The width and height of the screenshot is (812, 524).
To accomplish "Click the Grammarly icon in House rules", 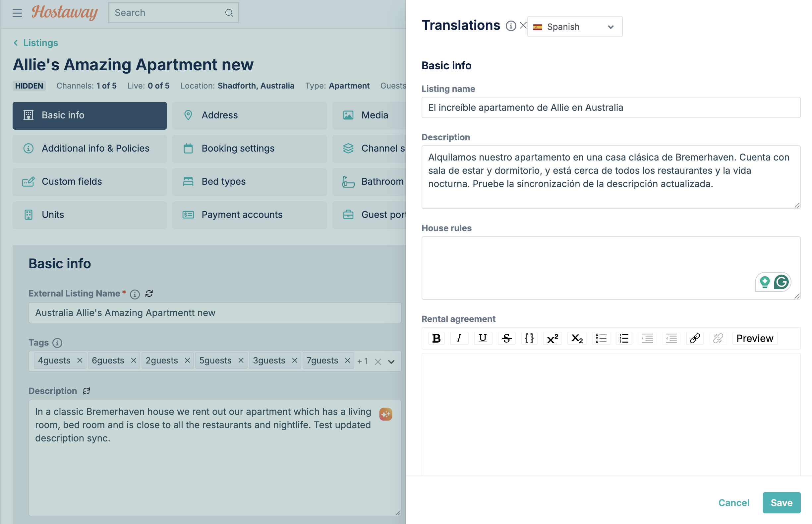I will coord(781,282).
